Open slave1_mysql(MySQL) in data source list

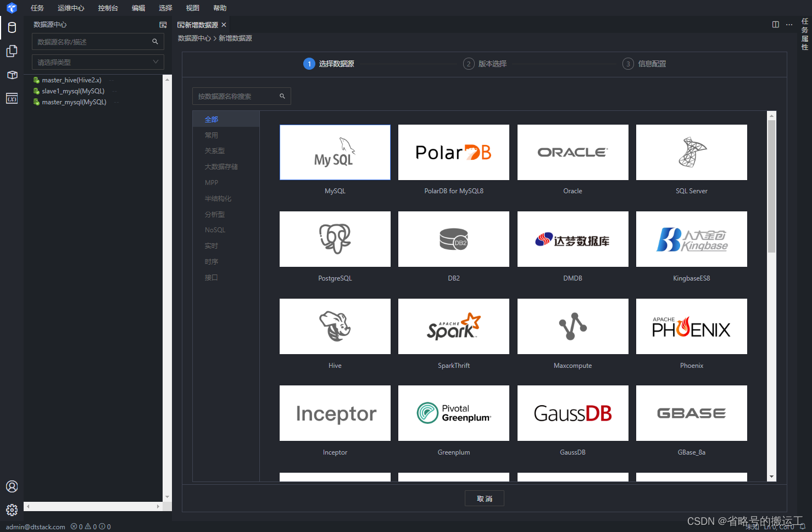click(73, 91)
